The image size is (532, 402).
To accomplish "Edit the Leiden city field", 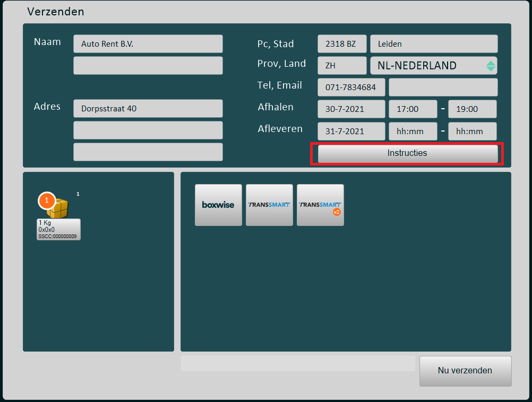I will [433, 44].
